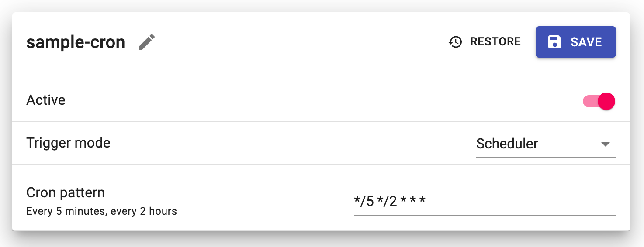Click into the Cron pattern input field

coord(484,202)
